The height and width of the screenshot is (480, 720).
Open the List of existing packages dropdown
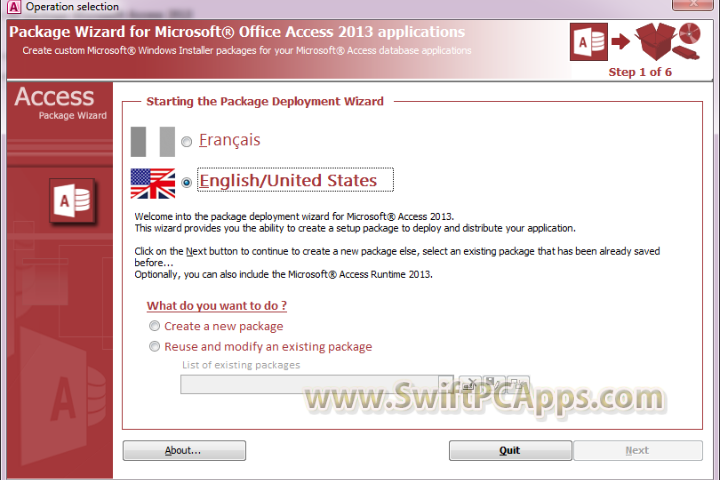point(445,384)
